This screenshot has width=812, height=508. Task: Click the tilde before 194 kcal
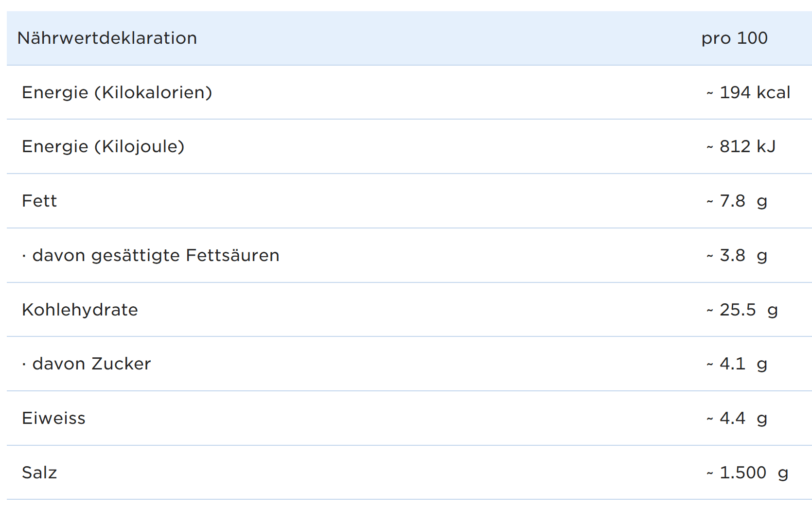(710, 93)
